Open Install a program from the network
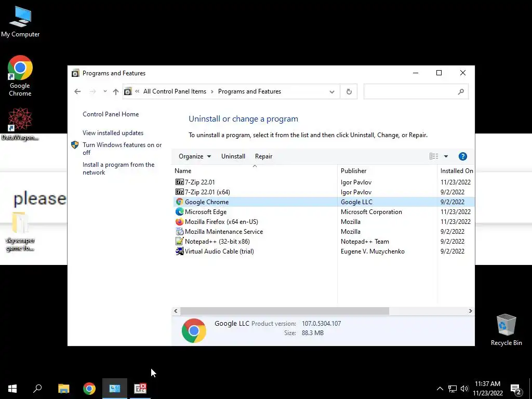Image resolution: width=532 pixels, height=399 pixels. tap(118, 168)
